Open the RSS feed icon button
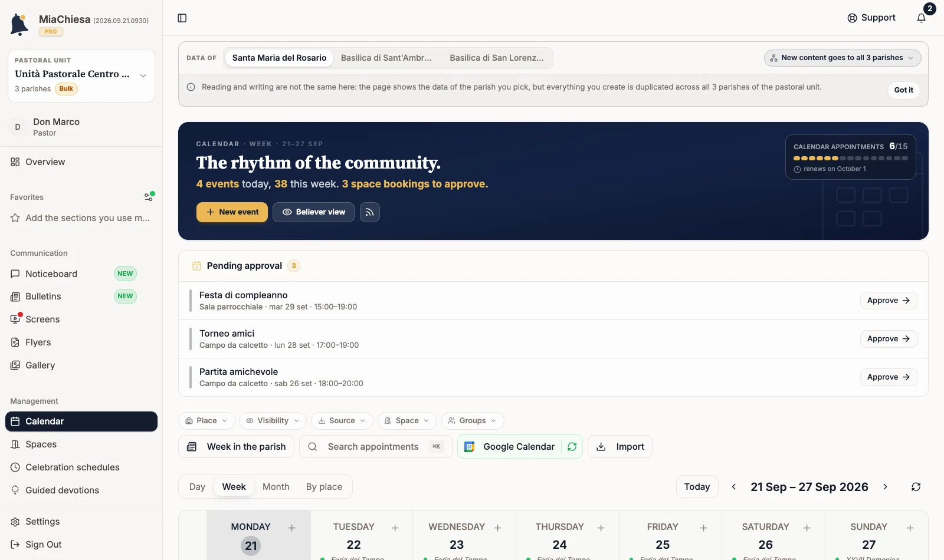The height and width of the screenshot is (560, 944). [x=370, y=212]
